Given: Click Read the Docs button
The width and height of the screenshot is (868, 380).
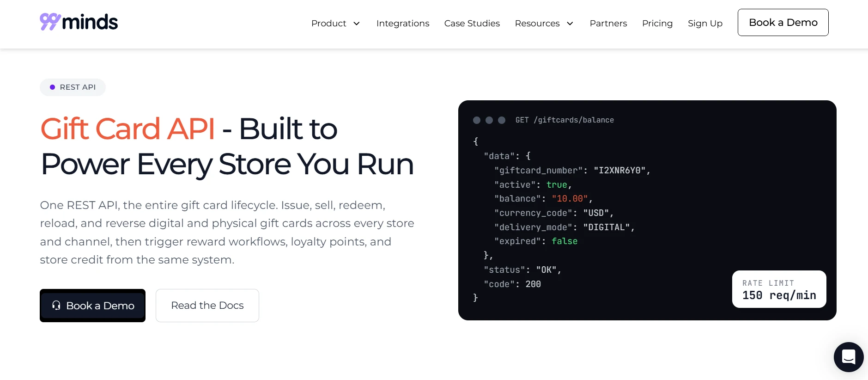Looking at the screenshot, I should pyautogui.click(x=207, y=306).
